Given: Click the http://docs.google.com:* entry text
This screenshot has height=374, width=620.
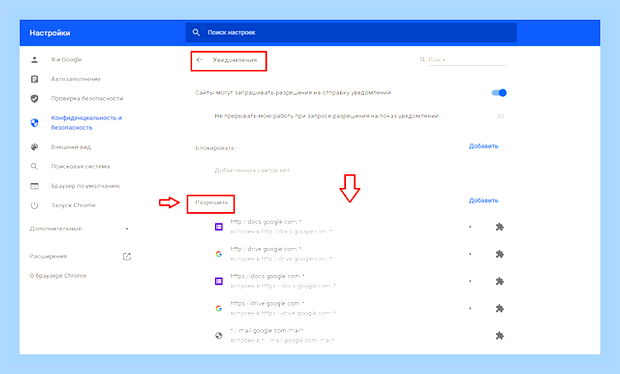Looking at the screenshot, I should [266, 222].
